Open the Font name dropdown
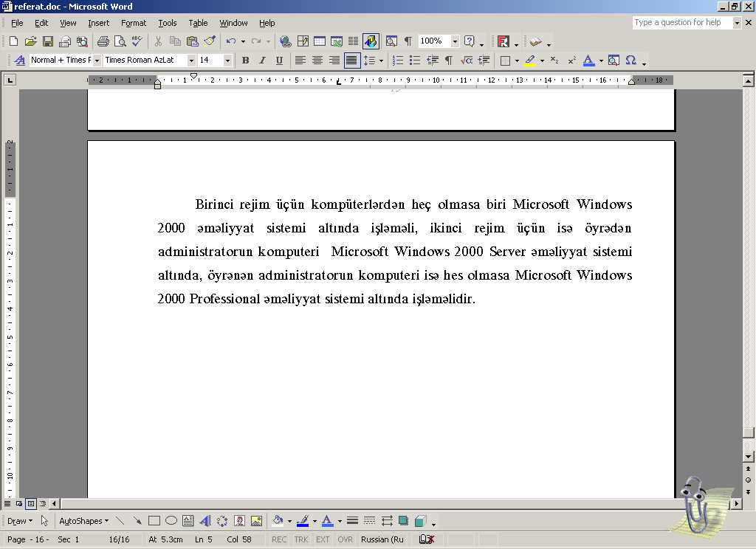 point(191,61)
